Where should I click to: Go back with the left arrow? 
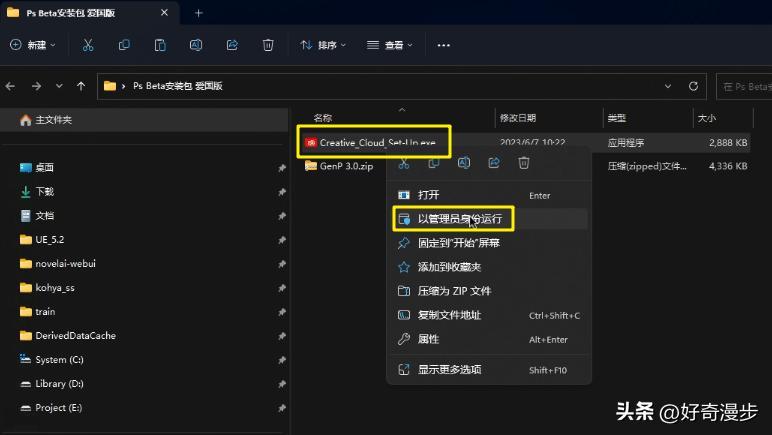pyautogui.click(x=10, y=86)
